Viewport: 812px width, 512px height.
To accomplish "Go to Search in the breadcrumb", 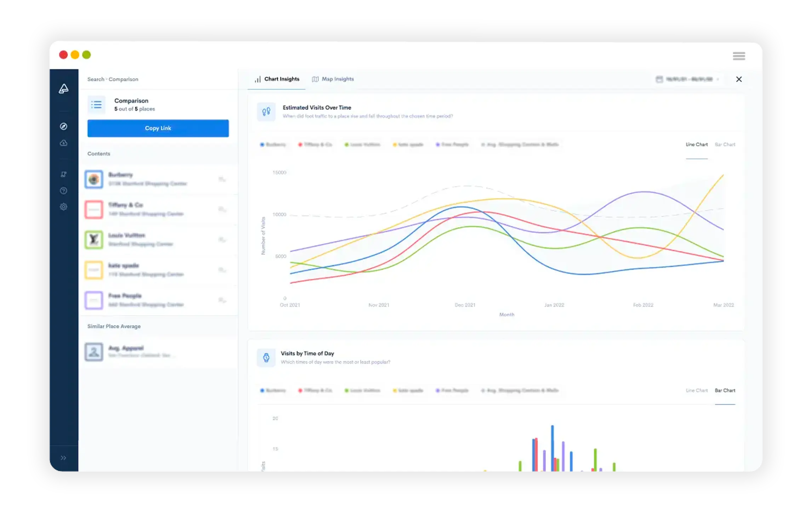I will [96, 79].
